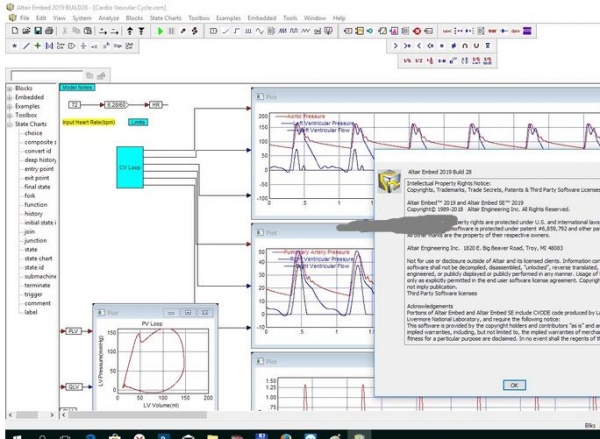Image resolution: width=600 pixels, height=439 pixels.
Task: Click the Paste clipboard toolbar icon
Action: click(88, 31)
